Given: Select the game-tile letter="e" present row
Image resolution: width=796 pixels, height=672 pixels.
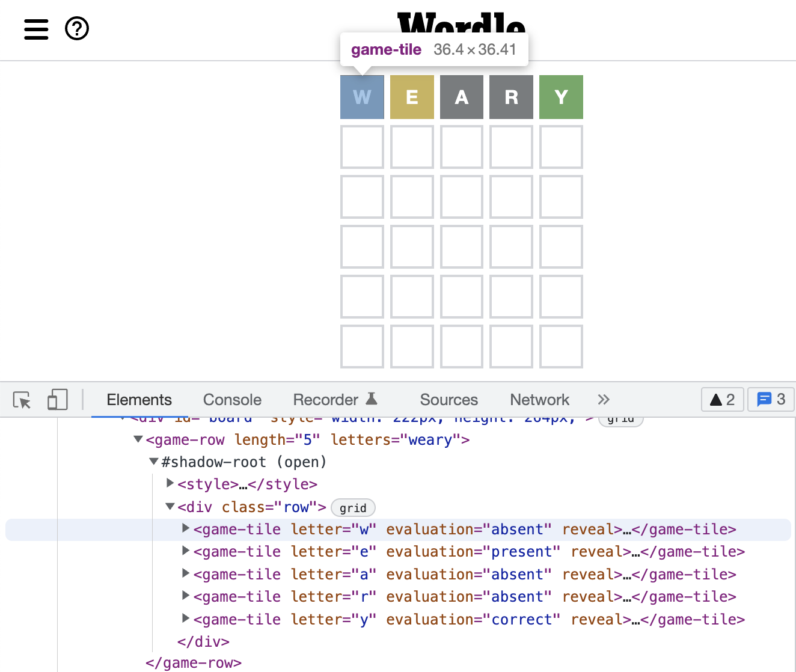Looking at the screenshot, I should 469,552.
